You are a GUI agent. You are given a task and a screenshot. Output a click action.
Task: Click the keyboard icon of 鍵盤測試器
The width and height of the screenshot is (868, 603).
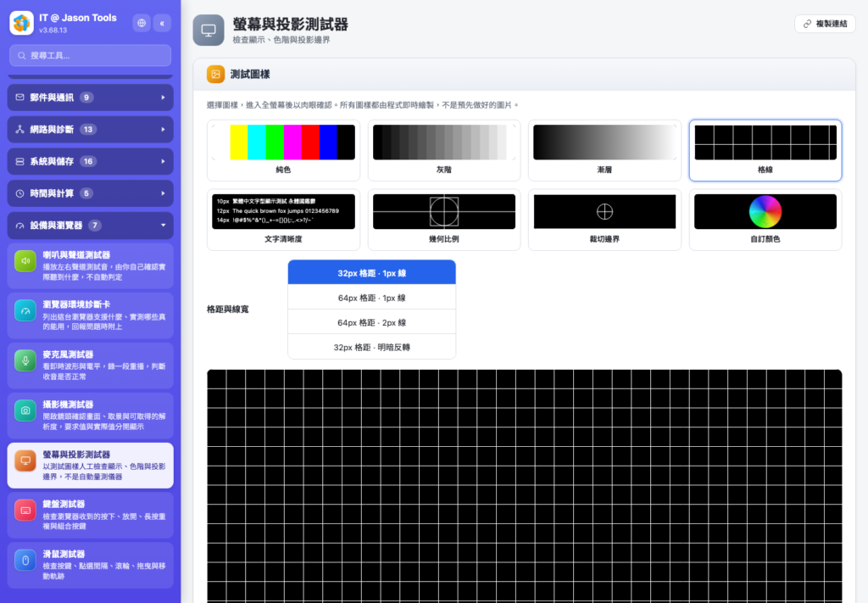coord(25,510)
